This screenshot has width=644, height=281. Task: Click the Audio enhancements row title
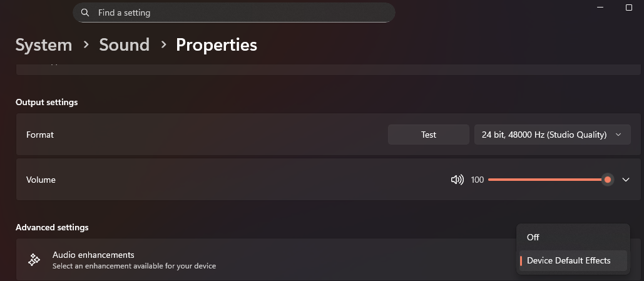click(x=93, y=255)
